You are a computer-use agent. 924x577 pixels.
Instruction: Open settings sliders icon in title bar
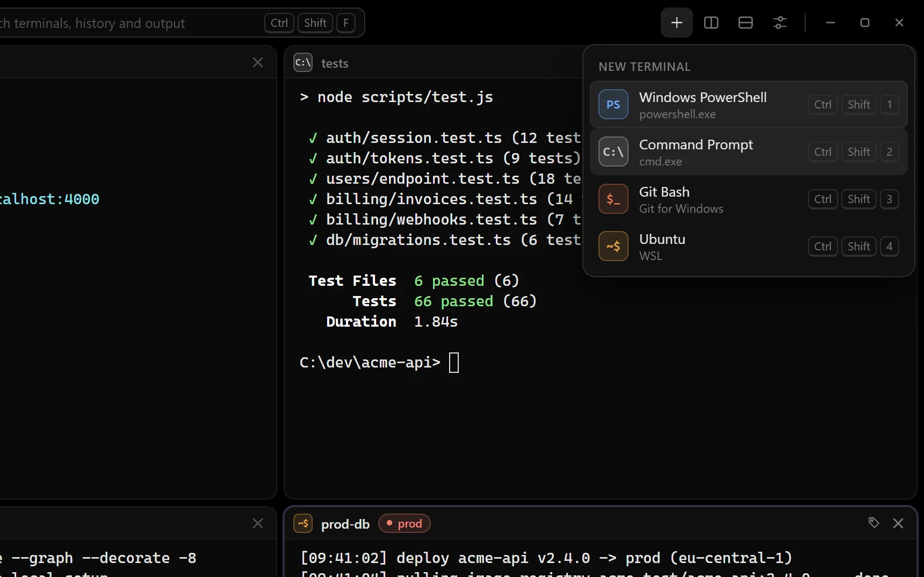click(x=780, y=23)
